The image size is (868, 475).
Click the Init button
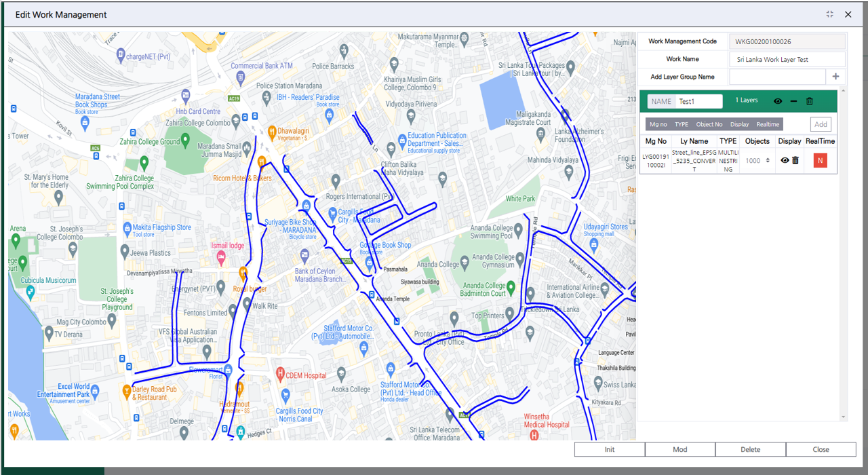[610, 449]
